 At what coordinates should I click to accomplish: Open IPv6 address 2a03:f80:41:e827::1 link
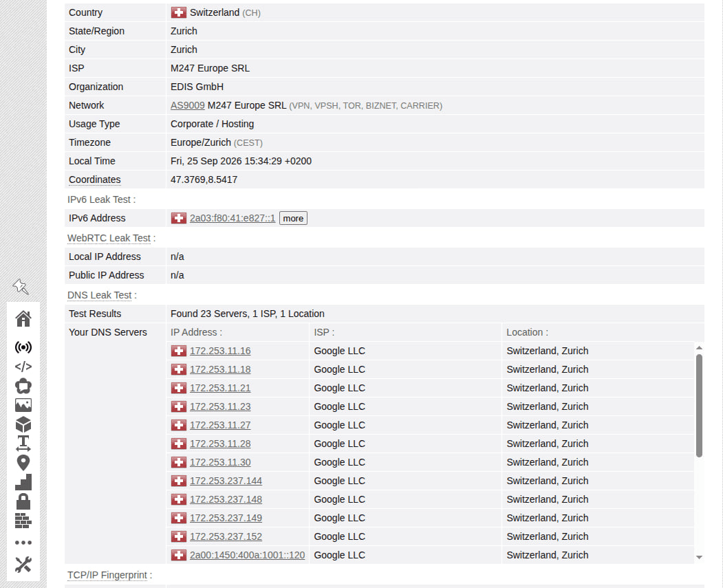(233, 218)
